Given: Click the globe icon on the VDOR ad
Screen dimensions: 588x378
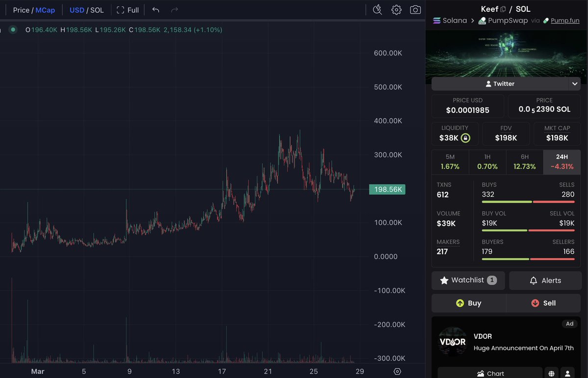Looking at the screenshot, I should click(551, 373).
